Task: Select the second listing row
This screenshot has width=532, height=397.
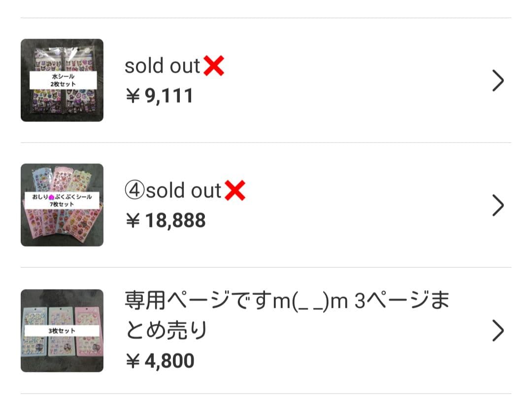Action: 266,205
